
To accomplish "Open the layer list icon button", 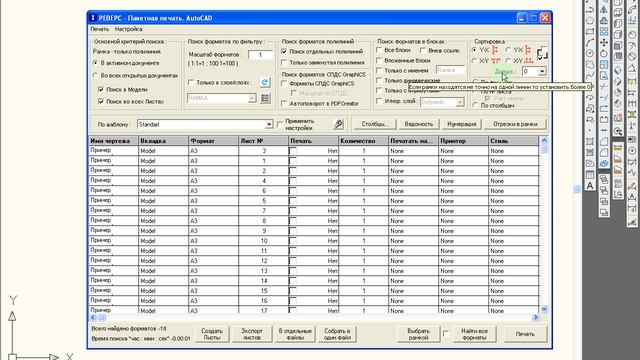I will point(265,98).
